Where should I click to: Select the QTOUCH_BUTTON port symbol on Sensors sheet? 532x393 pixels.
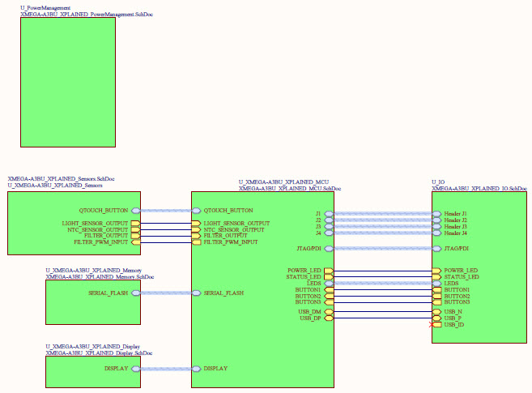tap(136, 211)
